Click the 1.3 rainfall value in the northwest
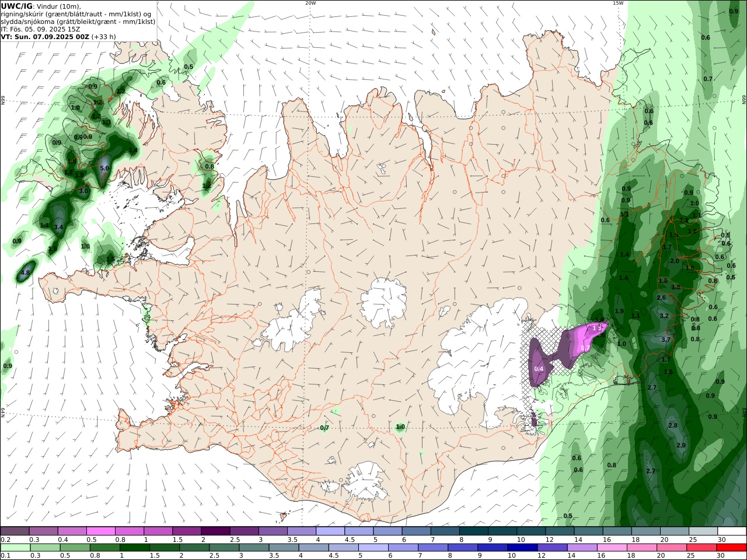The height and width of the screenshot is (560, 747). [106, 122]
